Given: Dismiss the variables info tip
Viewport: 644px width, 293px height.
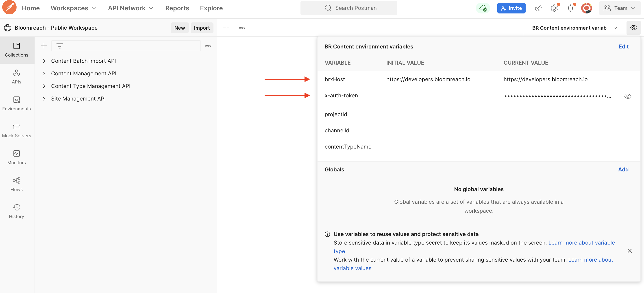Looking at the screenshot, I should point(629,251).
